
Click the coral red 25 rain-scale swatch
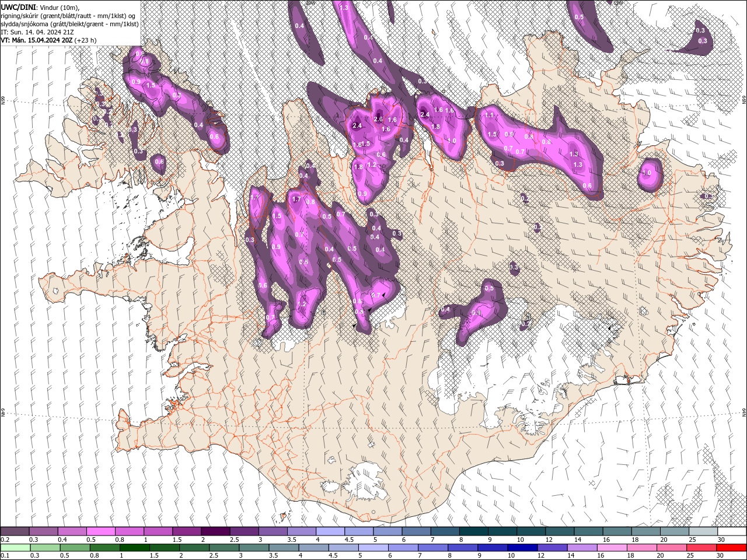[x=701, y=548]
